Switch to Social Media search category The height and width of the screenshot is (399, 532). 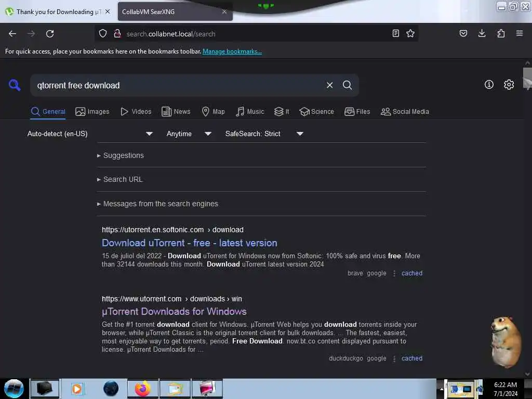pos(405,112)
